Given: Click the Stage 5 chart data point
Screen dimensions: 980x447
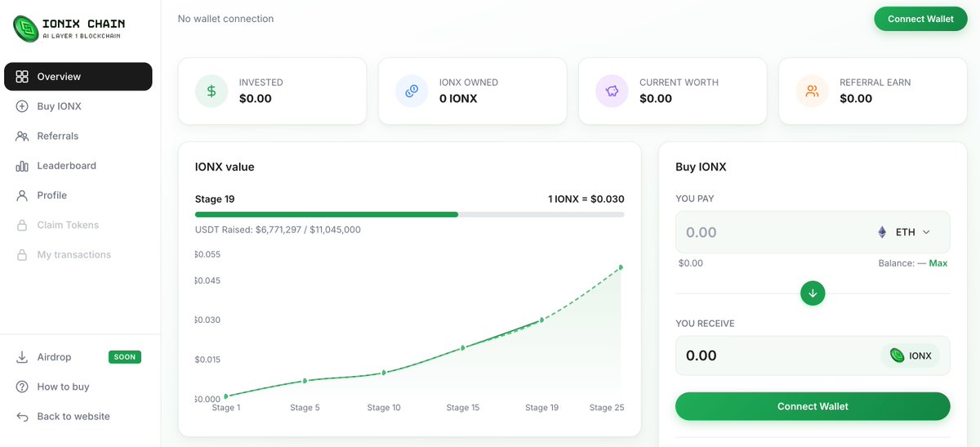Looking at the screenshot, I should tap(305, 381).
